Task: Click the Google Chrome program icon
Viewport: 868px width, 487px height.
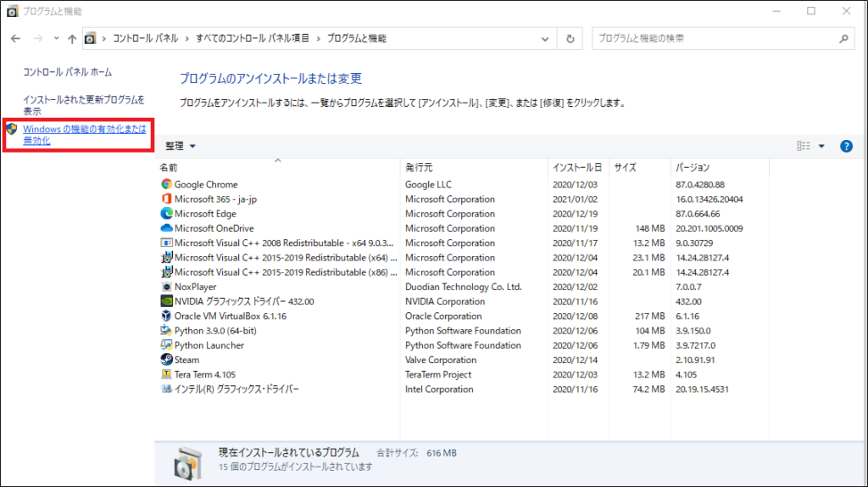Action: coord(166,184)
